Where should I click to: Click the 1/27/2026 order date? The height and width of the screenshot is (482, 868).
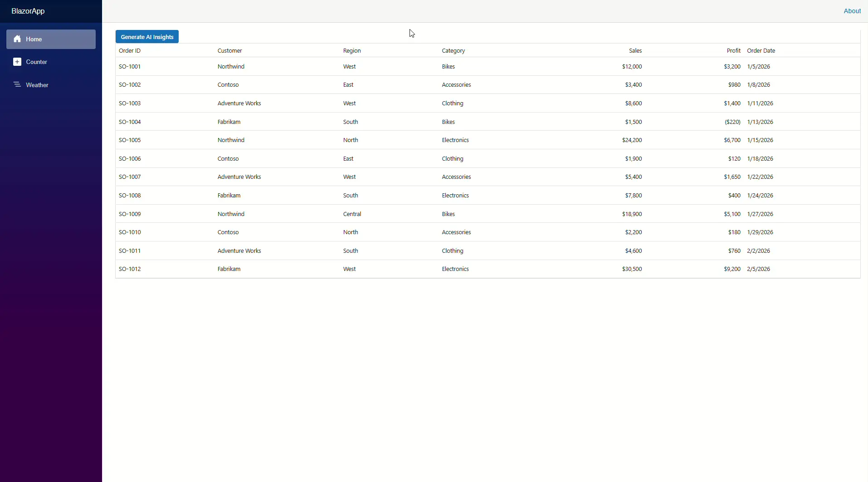(761, 214)
